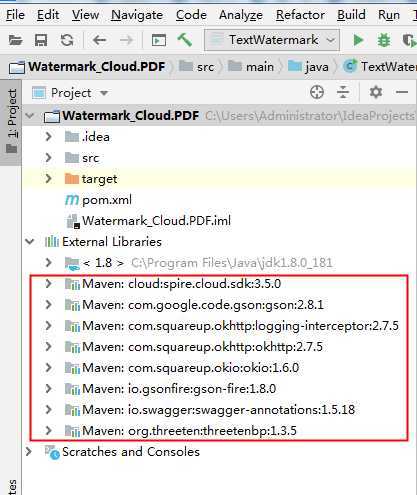Toggle the 1: Project side tool window tab
417x495 pixels.
tap(11, 122)
